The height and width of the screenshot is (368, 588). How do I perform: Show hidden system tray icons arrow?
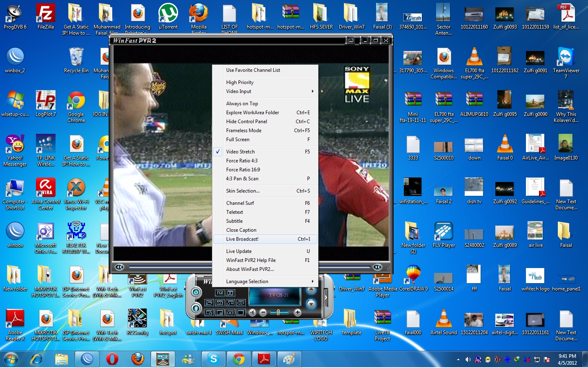[x=458, y=359]
